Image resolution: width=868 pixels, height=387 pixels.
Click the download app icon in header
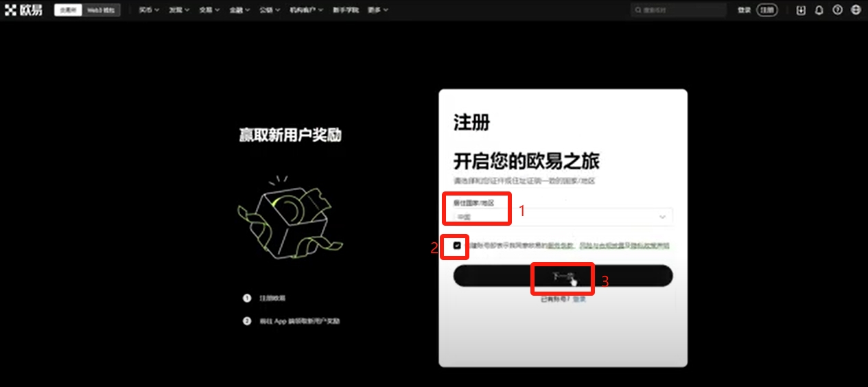(801, 10)
